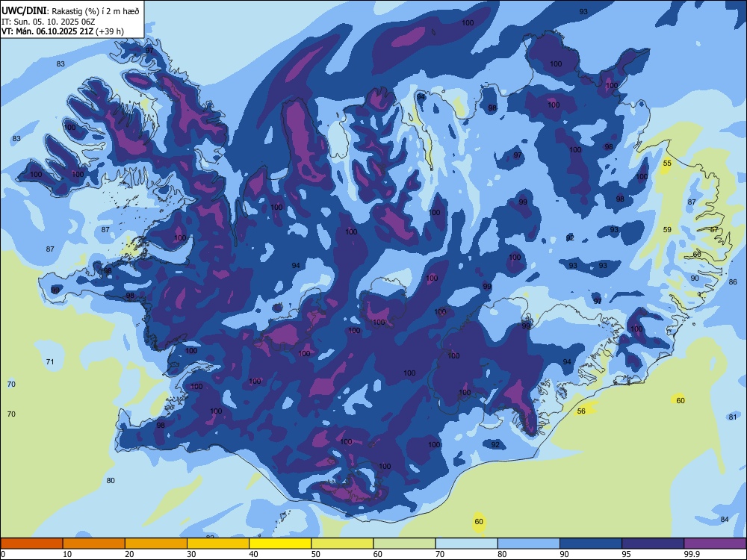Click the '95' label on the color scale
Screen dimensions: 747x560
point(626,554)
